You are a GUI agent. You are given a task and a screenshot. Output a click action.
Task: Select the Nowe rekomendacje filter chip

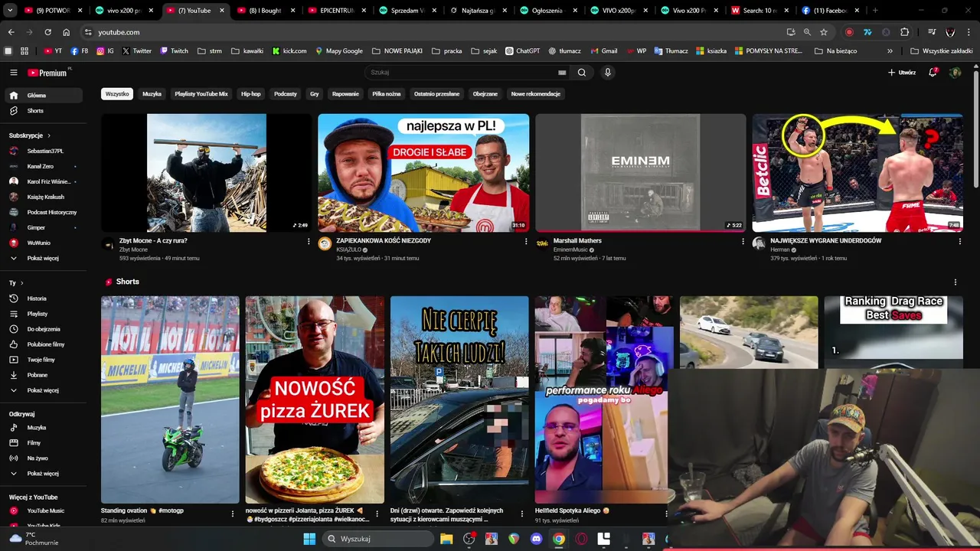(x=536, y=94)
